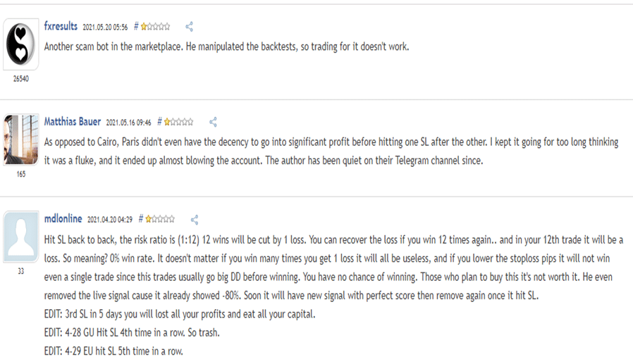Open the mdlonline profile link

coord(63,218)
